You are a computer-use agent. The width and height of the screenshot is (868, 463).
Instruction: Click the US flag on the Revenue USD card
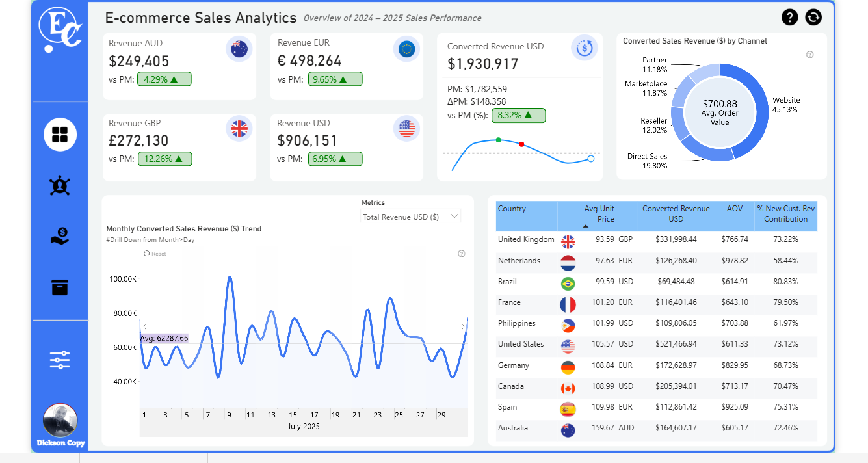(406, 129)
